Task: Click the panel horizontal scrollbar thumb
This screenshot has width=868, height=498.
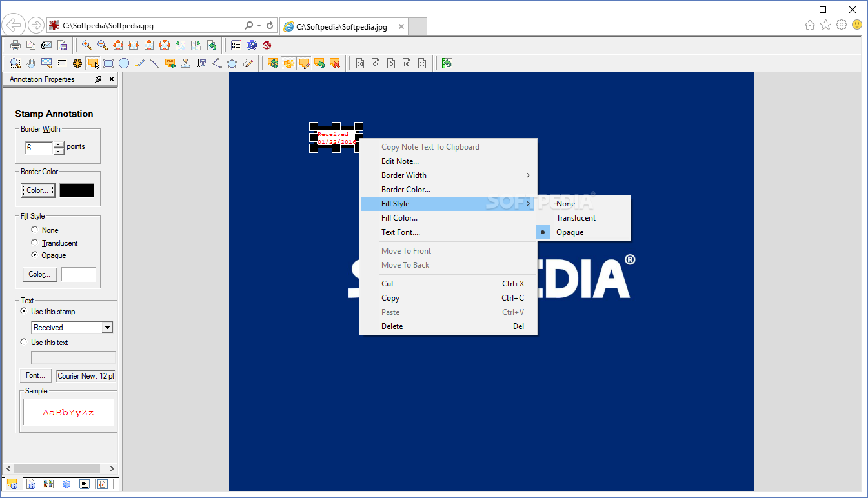Action: click(x=57, y=468)
